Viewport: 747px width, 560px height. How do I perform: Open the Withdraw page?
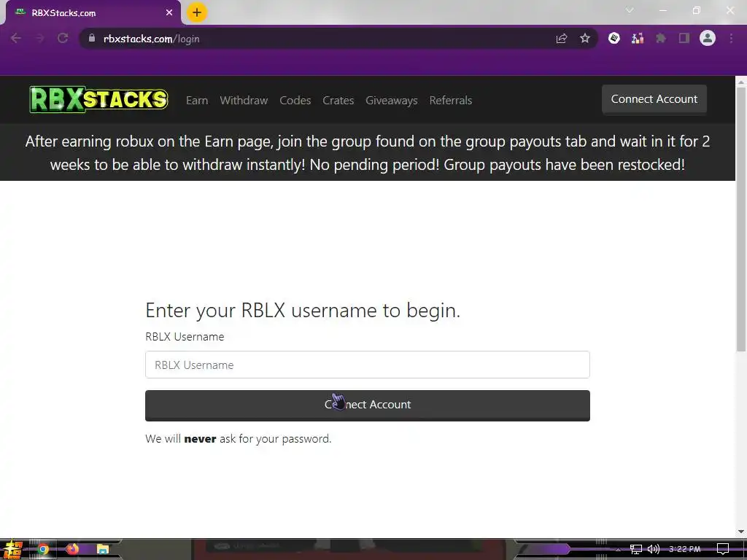pyautogui.click(x=244, y=101)
